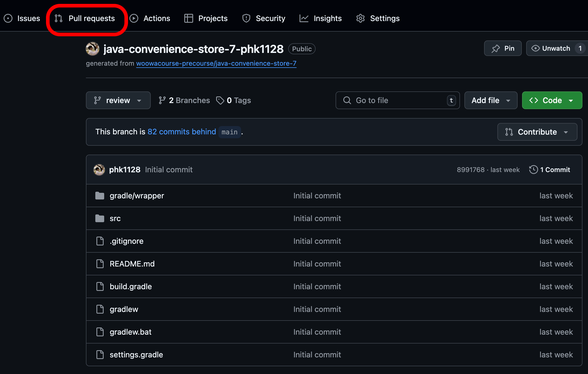
Task: Click the graph icon for Insights
Action: point(304,18)
